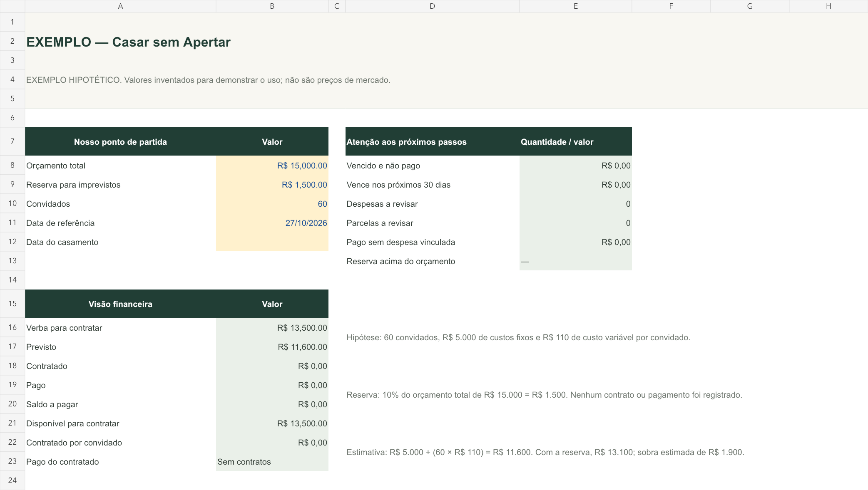
Task: Click the value next to 'Vence nos próximos 30 dias'
Action: click(576, 185)
